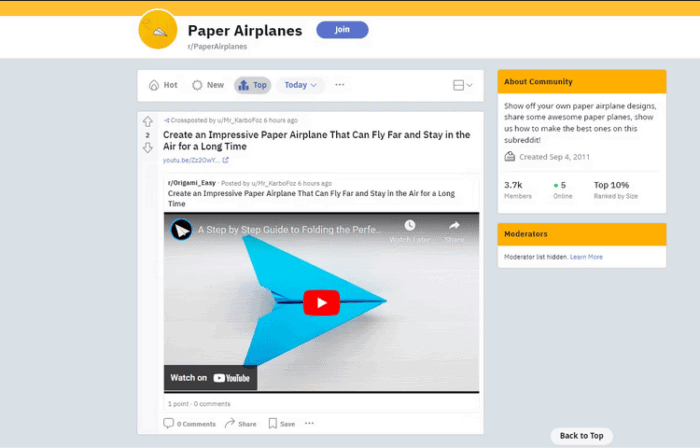Screen dimensions: 700x448
Task: Click the About Community header
Action: click(x=582, y=82)
